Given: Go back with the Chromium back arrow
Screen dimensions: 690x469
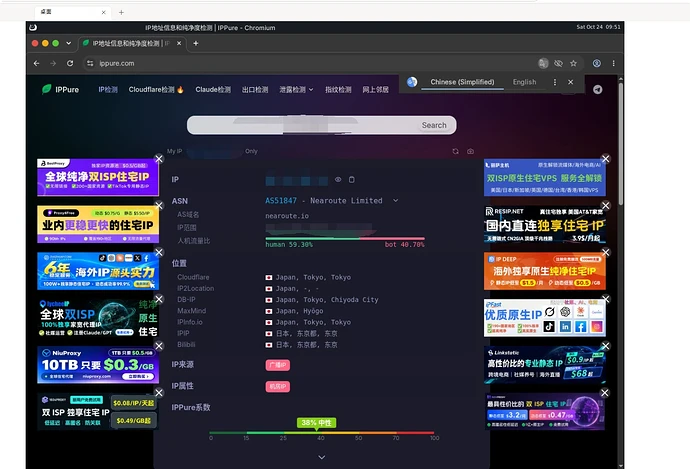Looking at the screenshot, I should (37, 63).
